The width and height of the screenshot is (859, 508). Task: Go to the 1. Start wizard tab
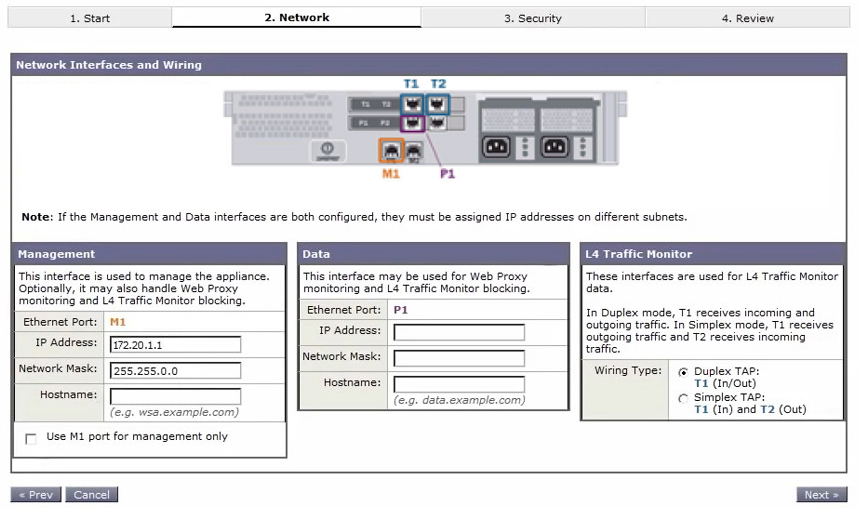click(x=89, y=18)
